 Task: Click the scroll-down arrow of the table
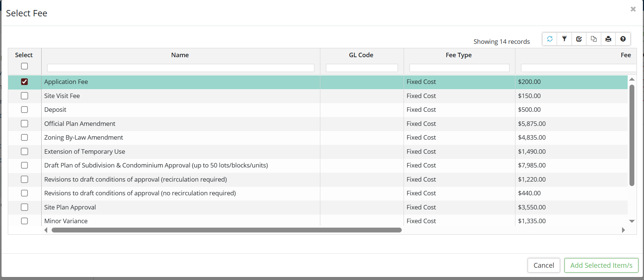pyautogui.click(x=632, y=221)
